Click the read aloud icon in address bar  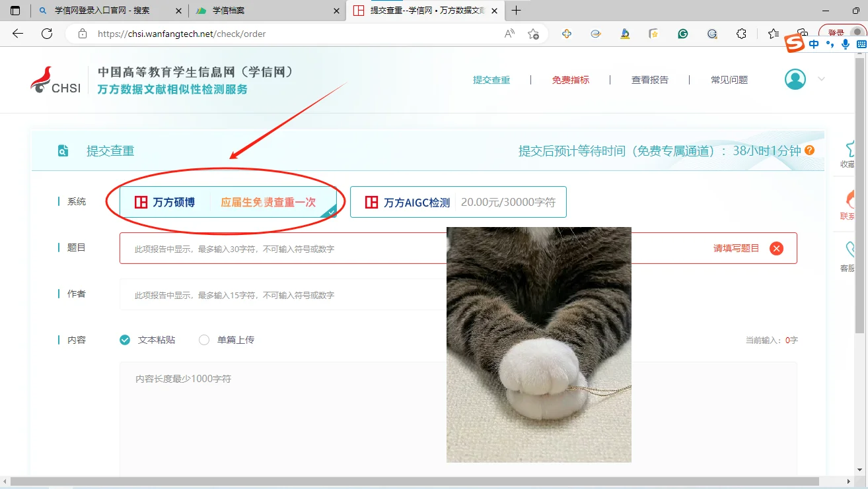(509, 34)
